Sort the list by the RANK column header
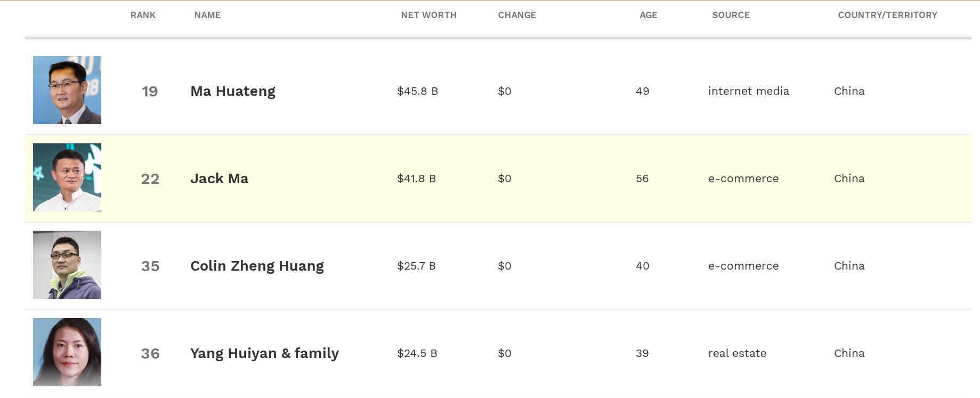980x398 pixels. pos(143,15)
